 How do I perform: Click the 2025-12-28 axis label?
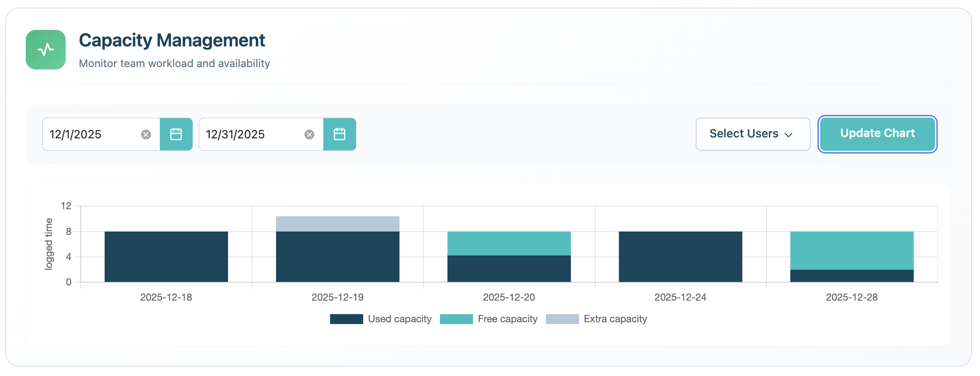pyautogui.click(x=852, y=297)
